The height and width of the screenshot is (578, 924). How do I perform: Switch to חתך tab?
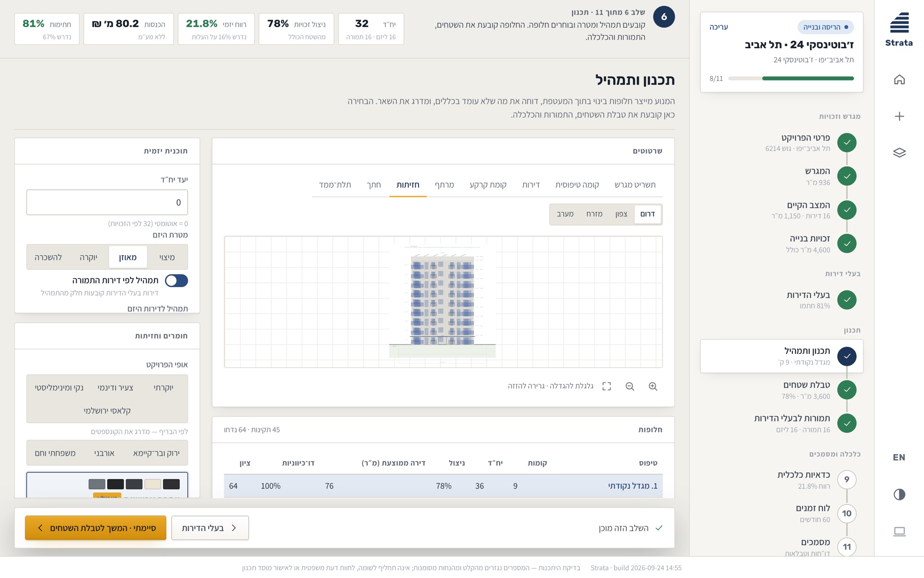373,184
